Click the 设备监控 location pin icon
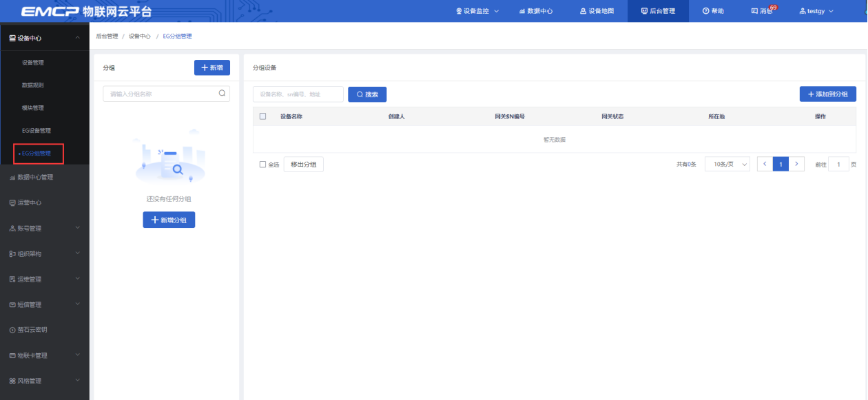 pos(459,11)
